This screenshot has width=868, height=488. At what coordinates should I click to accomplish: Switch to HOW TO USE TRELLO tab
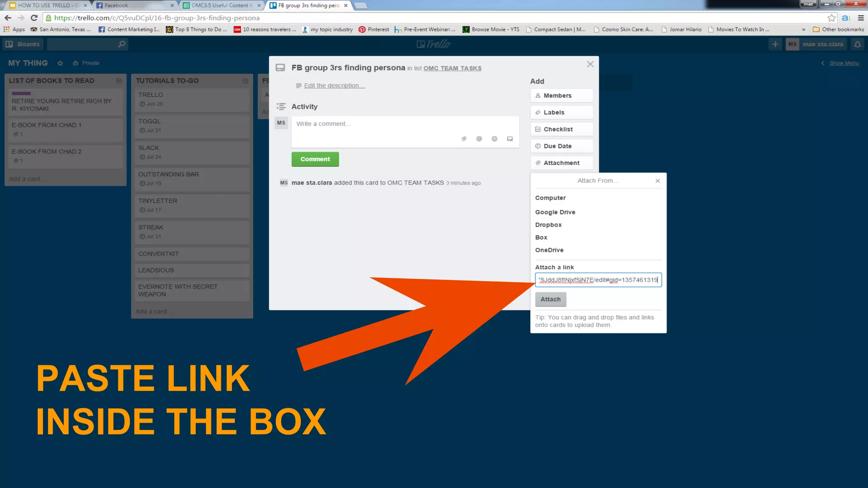(x=47, y=6)
